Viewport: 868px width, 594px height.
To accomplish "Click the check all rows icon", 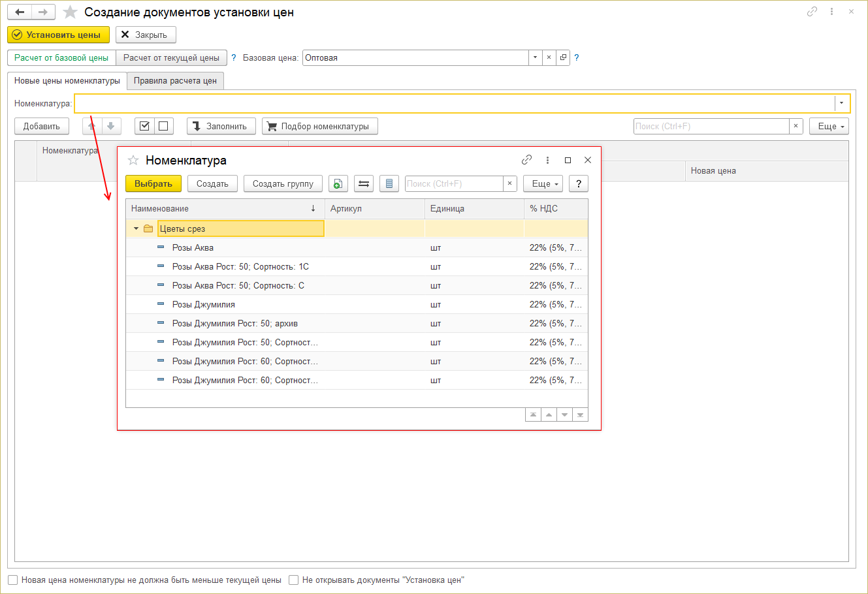I will click(x=145, y=126).
